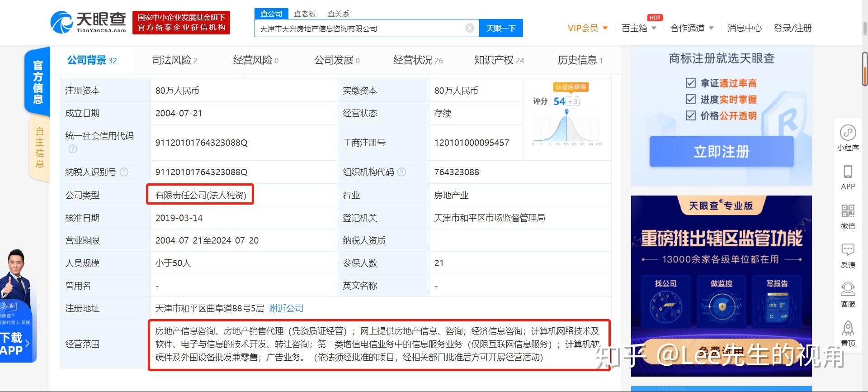The image size is (868, 392).
Task: Click the help icon beside 纳税人识别号
Action: 124,172
